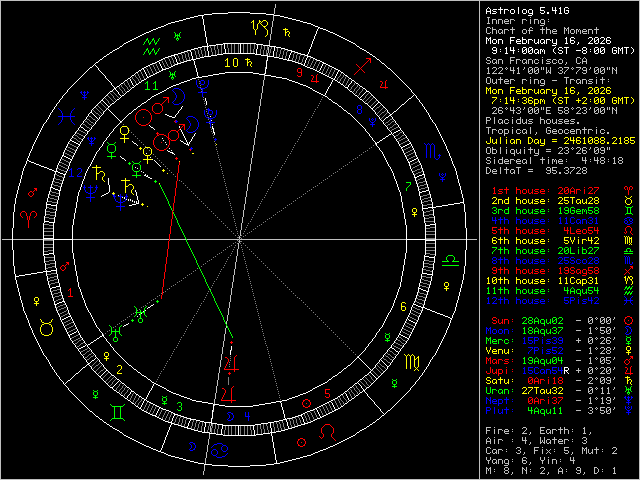Click the Virgo sign glyph on the wheel
Viewport: 640px width, 480px height.
(x=412, y=363)
